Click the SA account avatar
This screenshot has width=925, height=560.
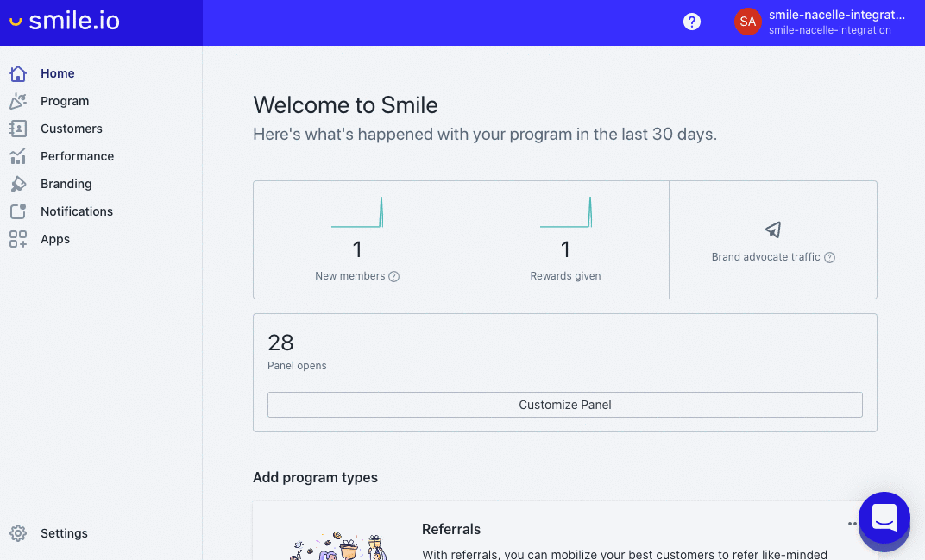pyautogui.click(x=747, y=22)
